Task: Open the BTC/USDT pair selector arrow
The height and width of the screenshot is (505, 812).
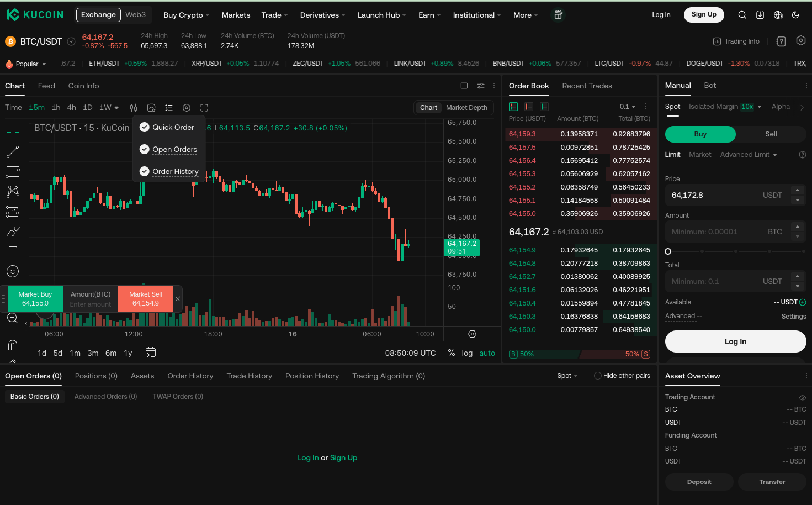Action: (71, 41)
